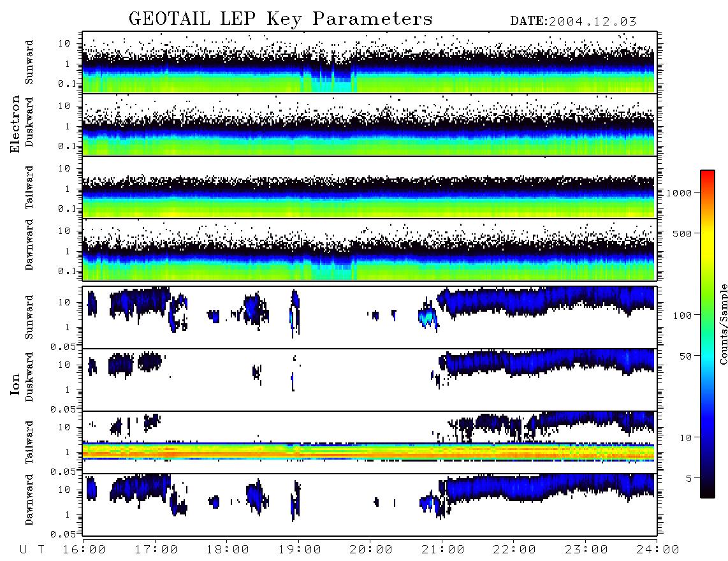Click the Ion group axis label
The image size is (728, 561).
tap(15, 384)
